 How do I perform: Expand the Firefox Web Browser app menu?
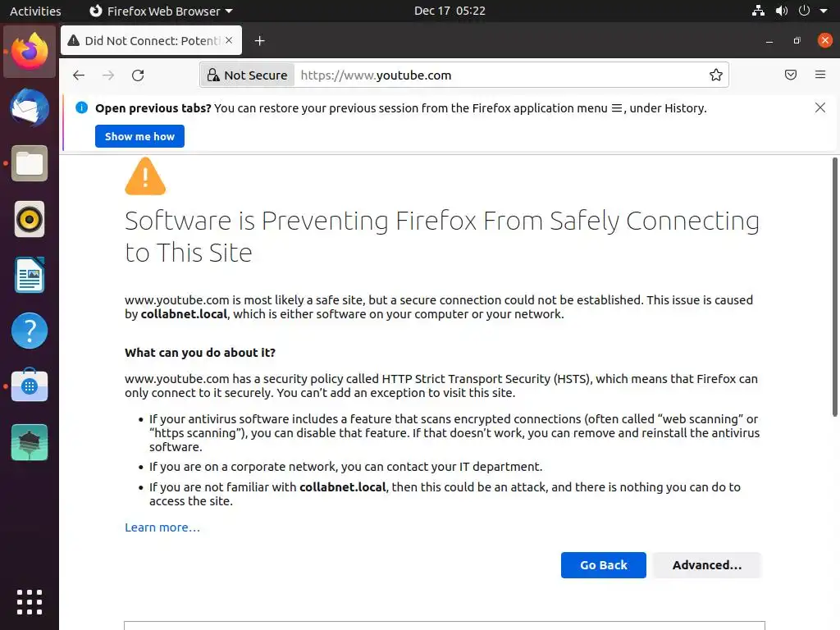160,11
